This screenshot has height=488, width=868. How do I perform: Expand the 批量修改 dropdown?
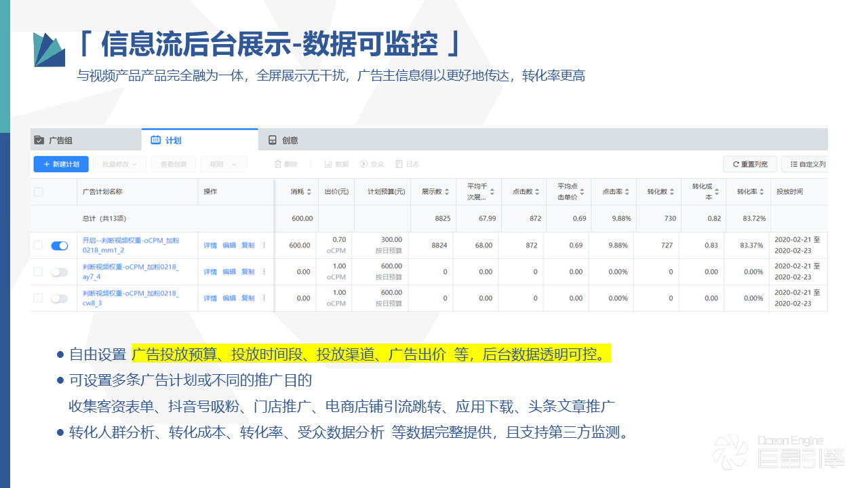(x=119, y=164)
